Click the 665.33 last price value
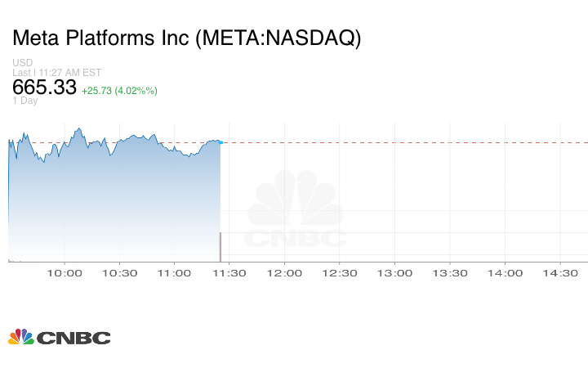This screenshot has width=588, height=368. point(44,88)
